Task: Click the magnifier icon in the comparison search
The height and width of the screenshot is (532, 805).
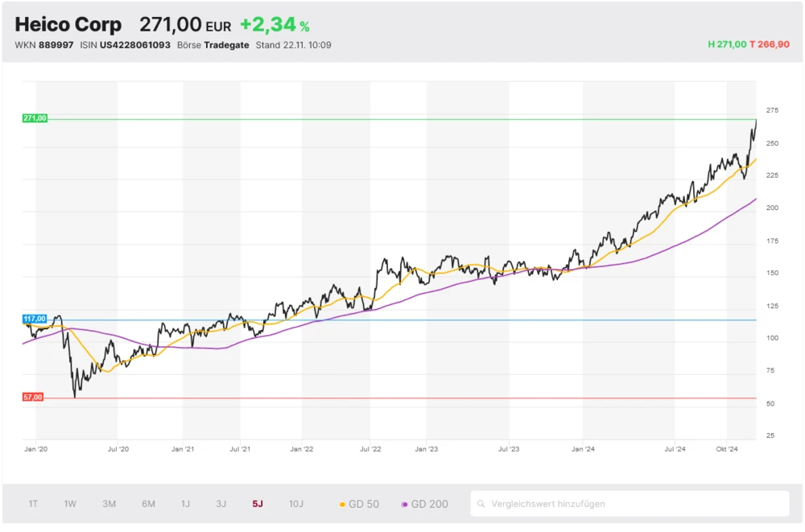Action: pyautogui.click(x=481, y=505)
